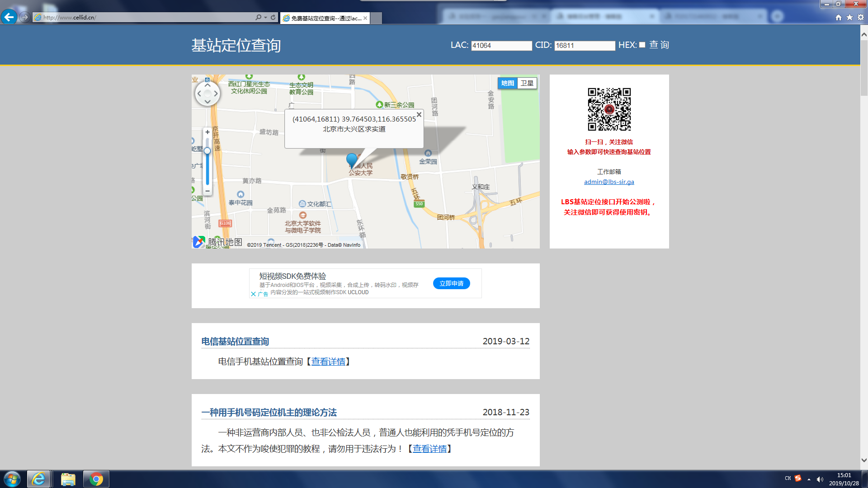Click the LAC input field
The height and width of the screenshot is (488, 868).
pyautogui.click(x=501, y=46)
